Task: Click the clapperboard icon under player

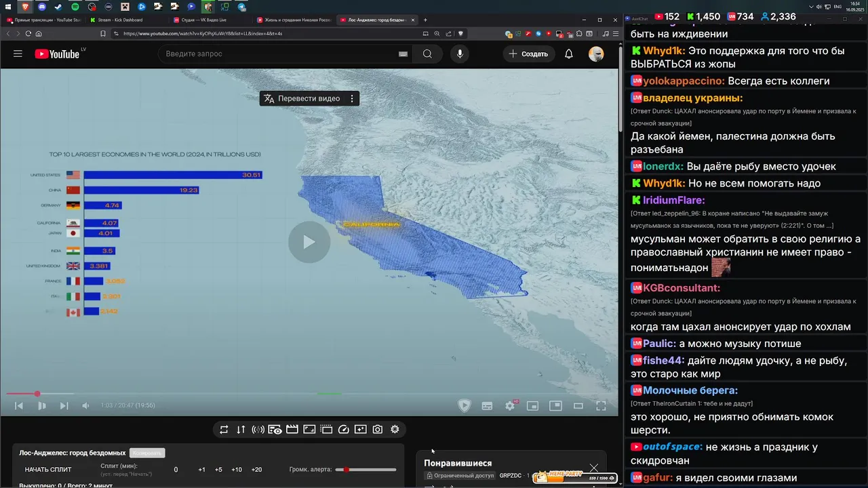Action: [292, 429]
